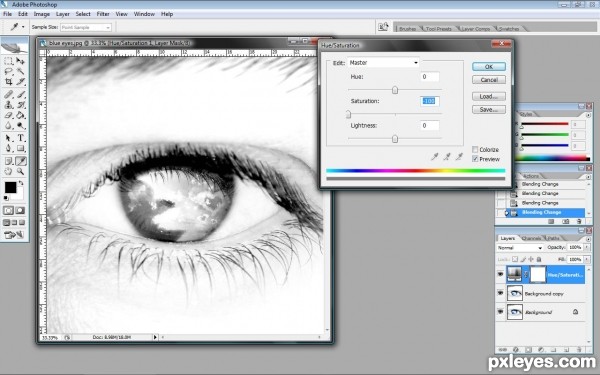Open the Layers panel options menu arrow
Viewport: 600px width, 375px height.
tap(588, 238)
